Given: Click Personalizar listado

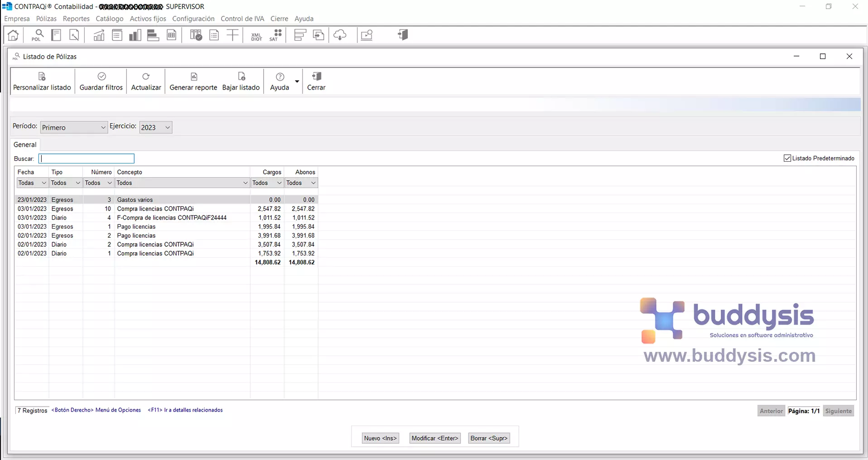Looking at the screenshot, I should 42,81.
